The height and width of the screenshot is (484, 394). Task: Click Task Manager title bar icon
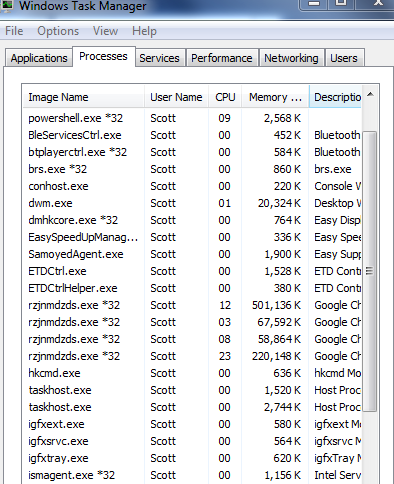click(x=7, y=5)
